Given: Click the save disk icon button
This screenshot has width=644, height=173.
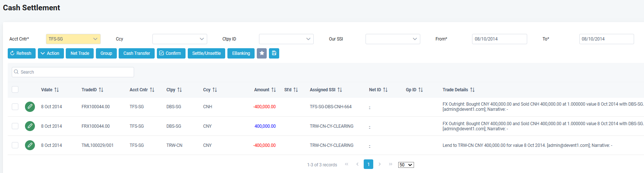Looking at the screenshot, I should point(274,53).
